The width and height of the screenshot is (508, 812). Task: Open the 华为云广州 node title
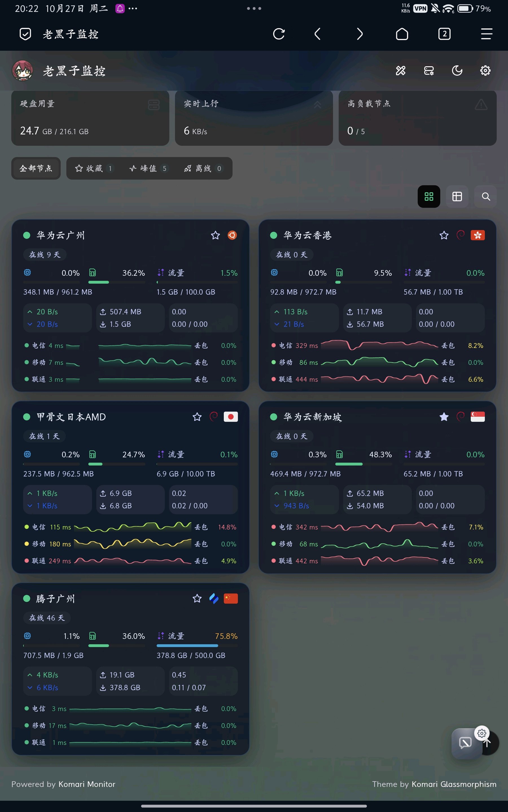click(x=60, y=235)
